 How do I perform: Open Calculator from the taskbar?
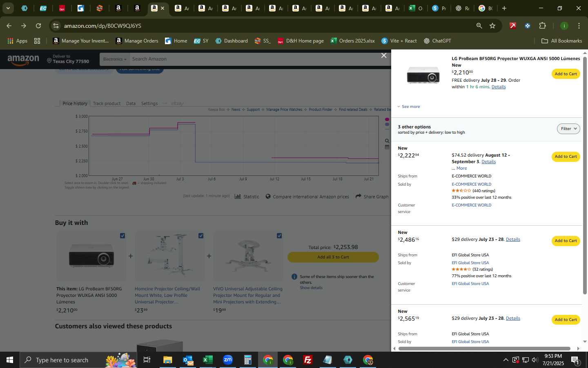(x=248, y=360)
